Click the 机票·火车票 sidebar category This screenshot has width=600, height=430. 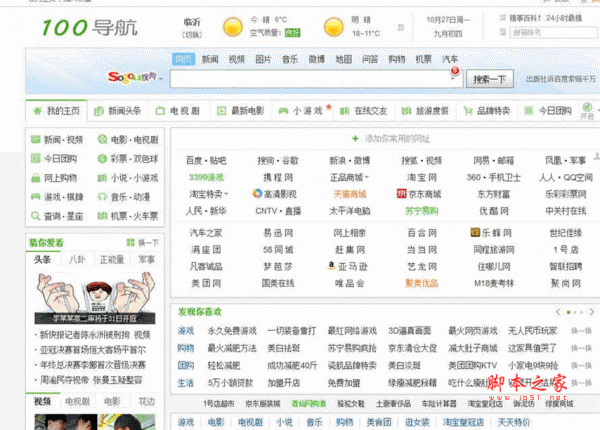point(128,216)
